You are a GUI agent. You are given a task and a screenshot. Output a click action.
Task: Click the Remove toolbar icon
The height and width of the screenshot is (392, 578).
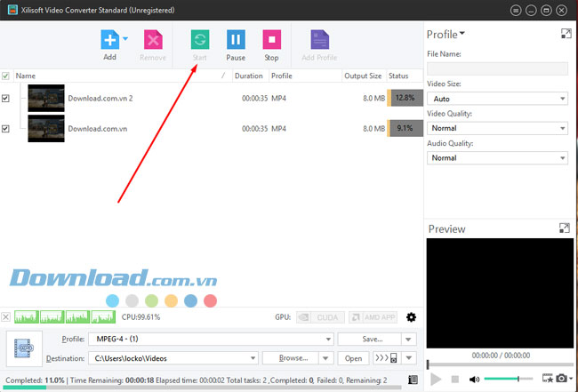pyautogui.click(x=153, y=39)
